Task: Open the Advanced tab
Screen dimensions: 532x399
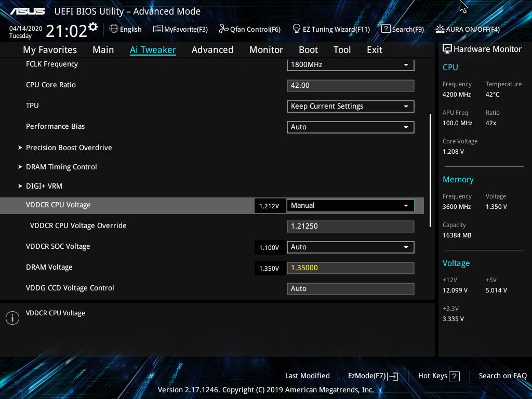Action: (x=212, y=50)
